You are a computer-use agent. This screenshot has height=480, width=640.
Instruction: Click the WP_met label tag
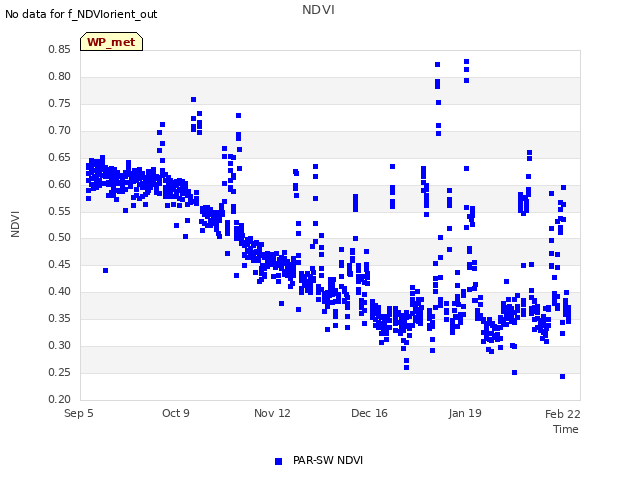[111, 42]
